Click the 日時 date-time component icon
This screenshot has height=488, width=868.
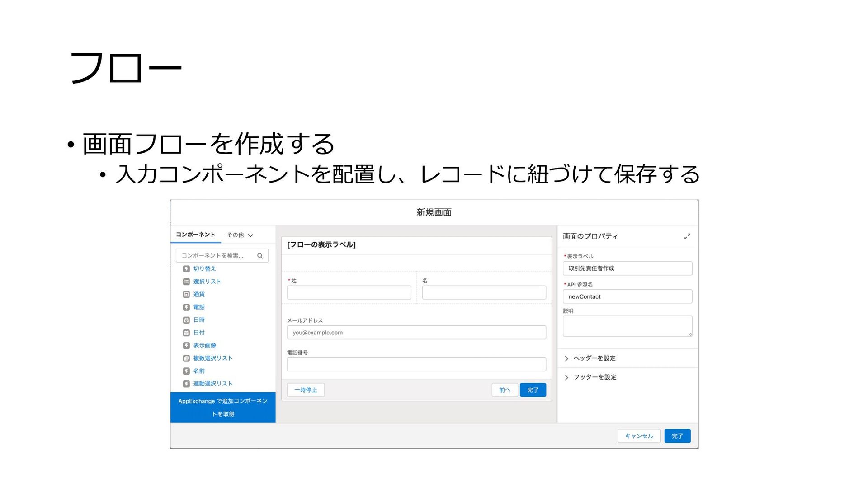186,320
